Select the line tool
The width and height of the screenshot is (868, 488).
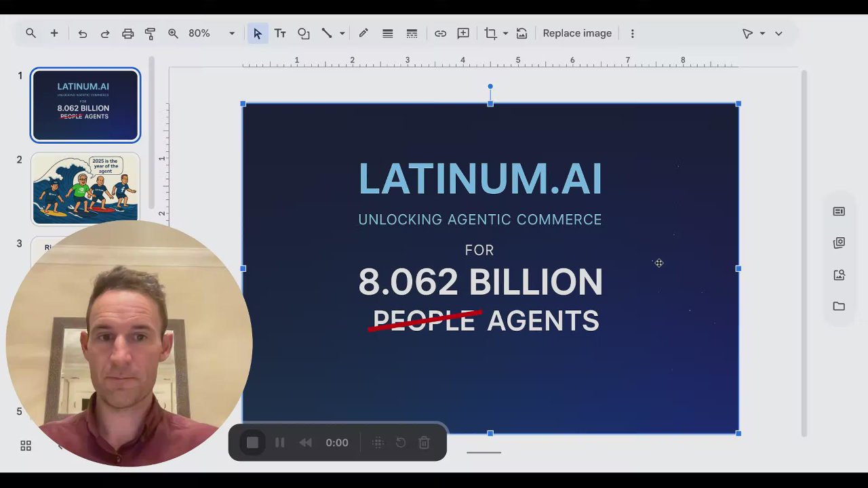click(x=327, y=33)
